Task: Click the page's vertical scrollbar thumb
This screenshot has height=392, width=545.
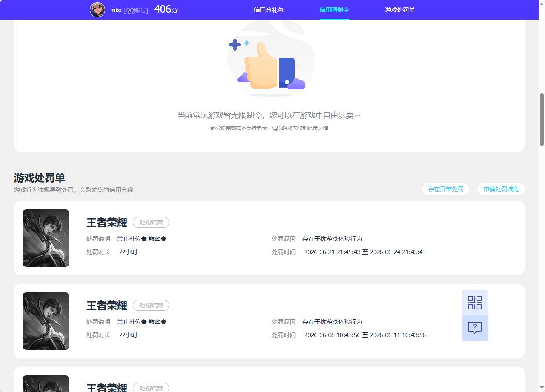Action: pyautogui.click(x=542, y=120)
